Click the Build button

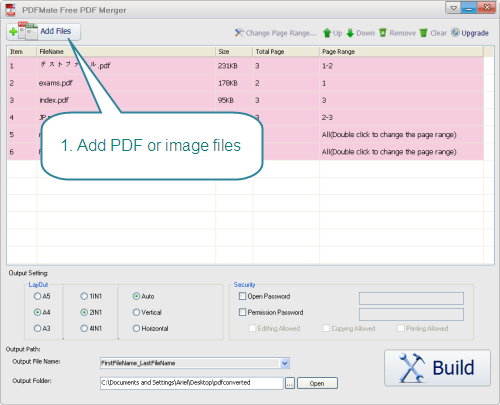coord(437,368)
